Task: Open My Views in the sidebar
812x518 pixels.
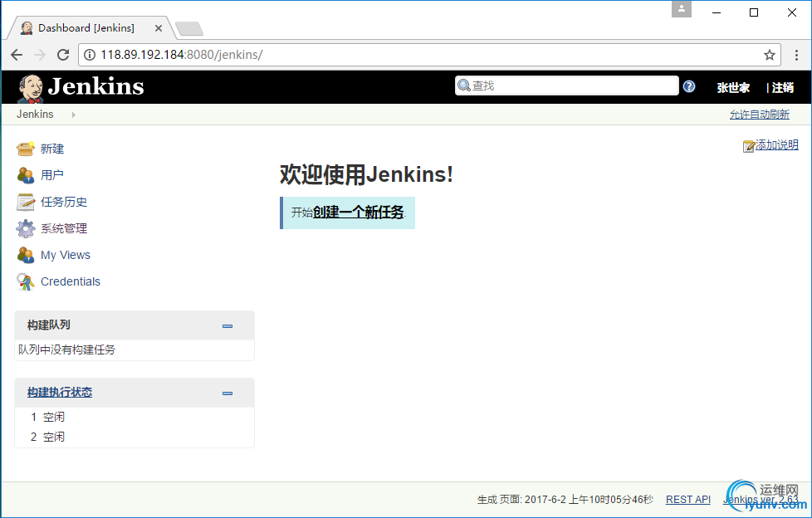Action: tap(64, 255)
